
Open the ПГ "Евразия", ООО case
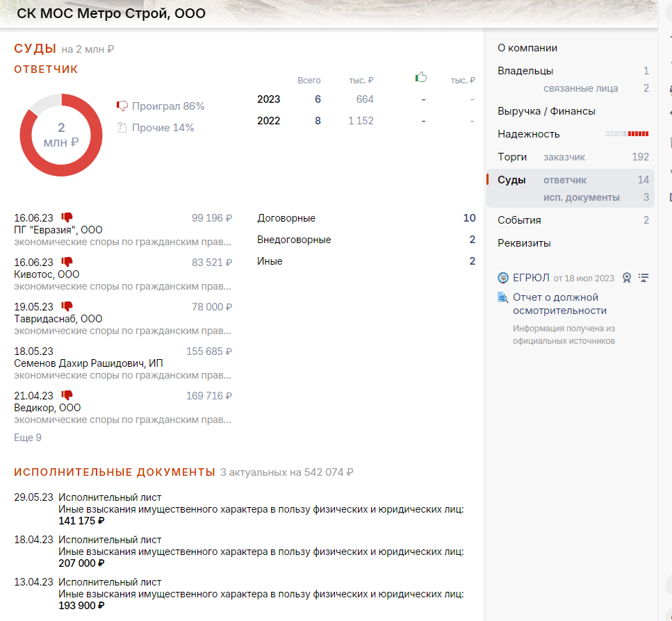click(x=58, y=229)
